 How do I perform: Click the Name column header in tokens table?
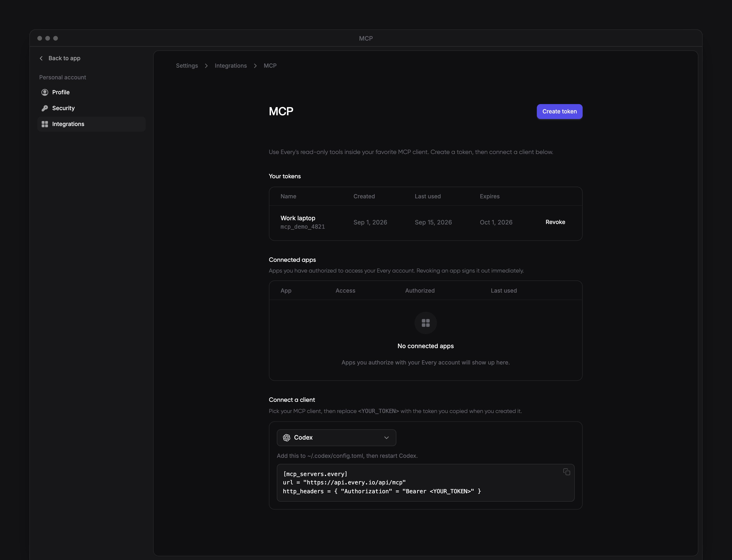coord(288,196)
